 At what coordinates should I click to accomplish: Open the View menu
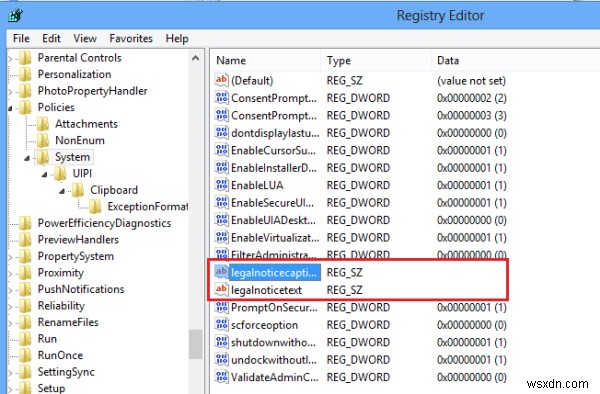coord(85,38)
